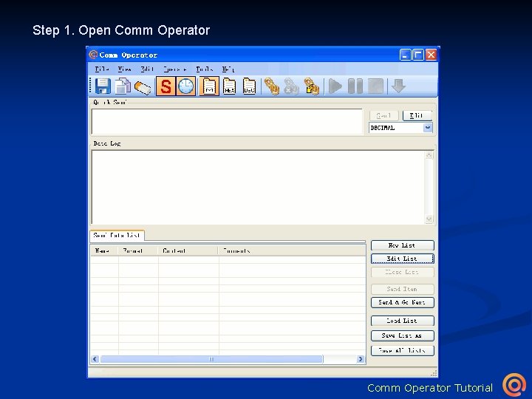The image size is (532, 399).
Task: Open the Operate menu
Action: pyautogui.click(x=175, y=69)
